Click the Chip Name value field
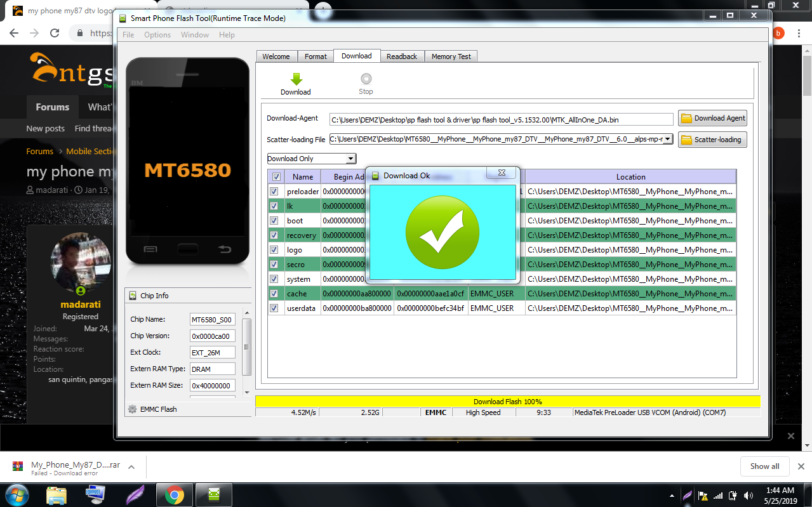This screenshot has width=812, height=507. click(213, 319)
